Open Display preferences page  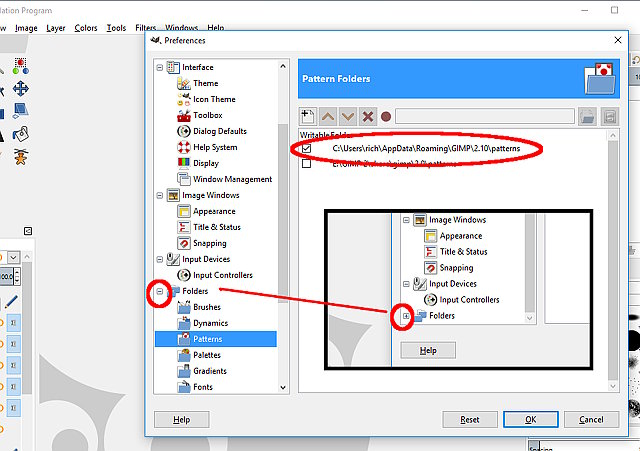click(206, 163)
